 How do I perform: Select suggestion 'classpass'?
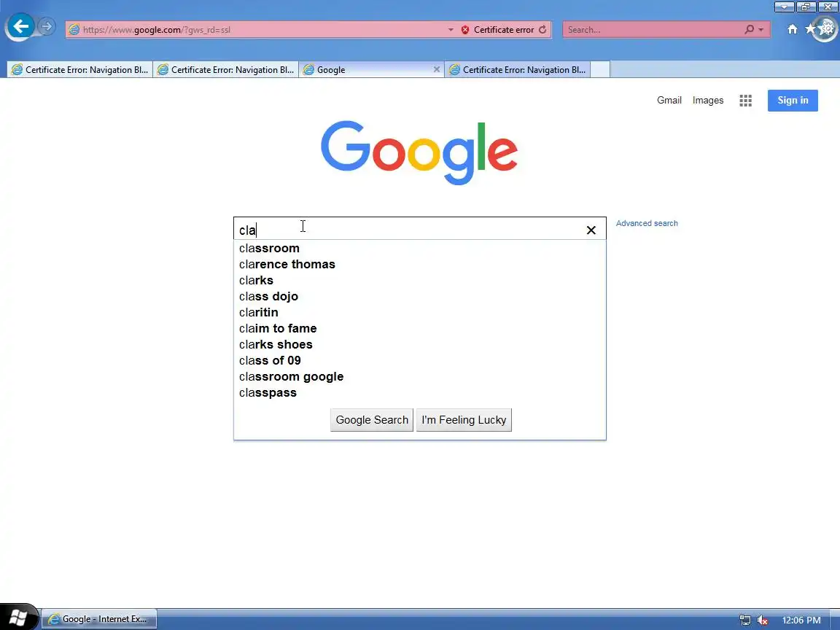tap(419, 393)
